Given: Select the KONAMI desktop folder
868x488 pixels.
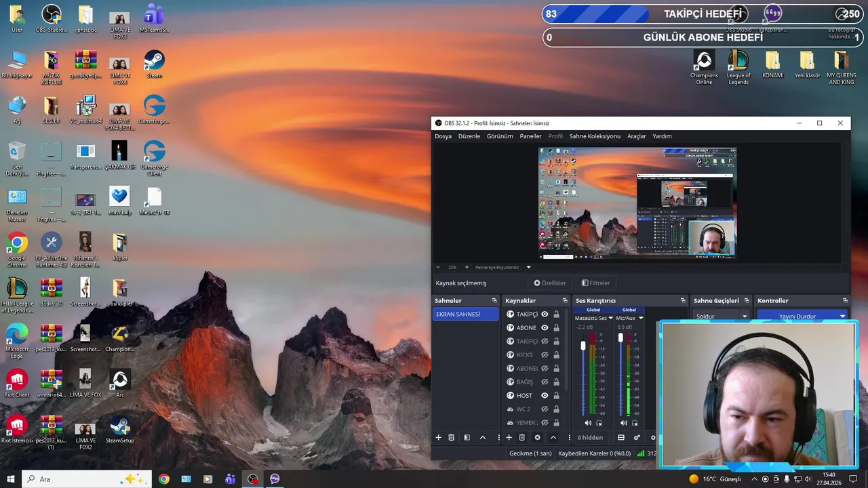Looking at the screenshot, I should click(x=772, y=64).
